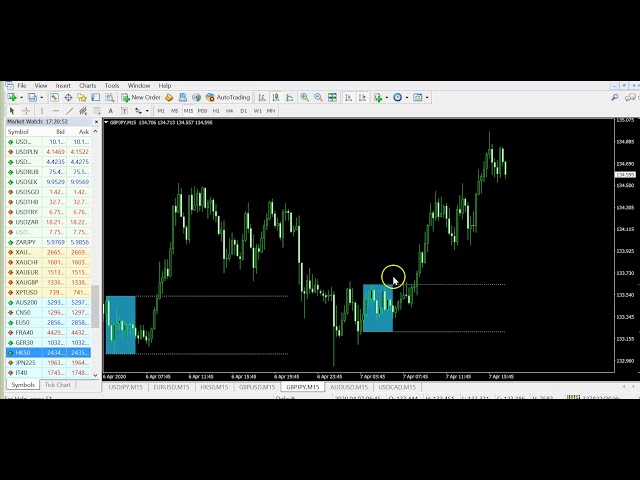The image size is (640, 480).
Task: Select XAUEUR in Market Watch
Action: point(27,272)
